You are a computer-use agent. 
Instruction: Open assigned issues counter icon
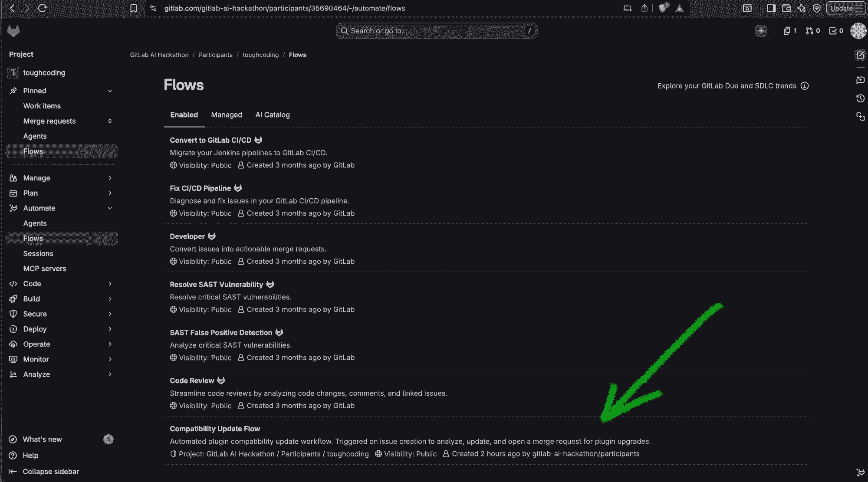[789, 31]
